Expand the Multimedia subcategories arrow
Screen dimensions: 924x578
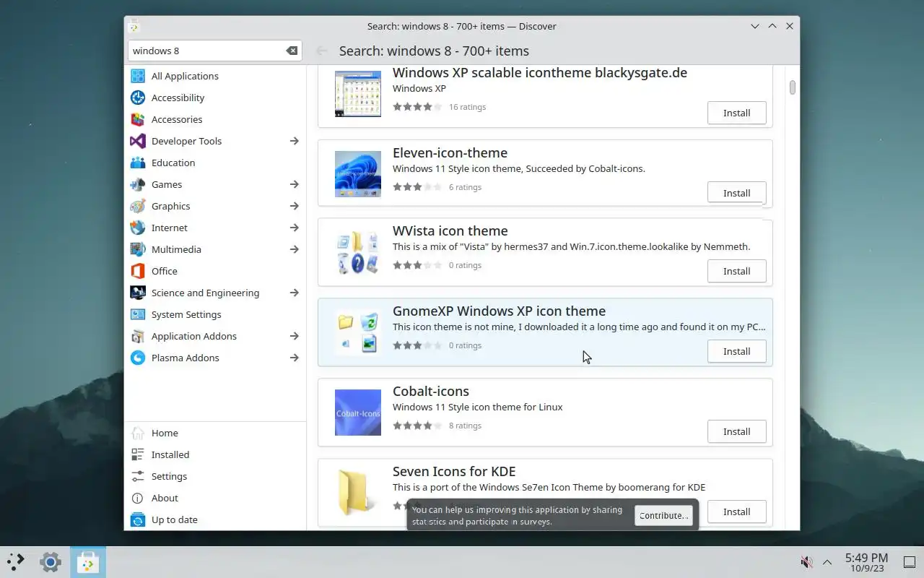click(295, 249)
